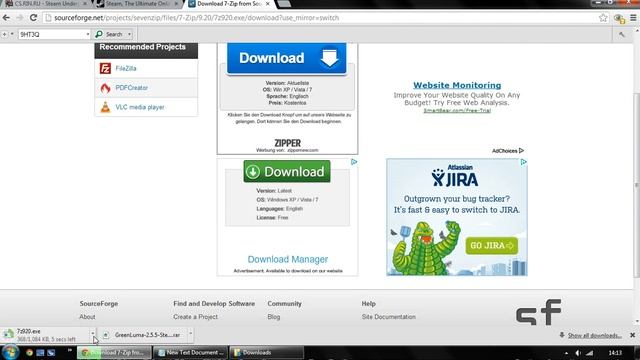Open the Create a Project footer link
The image size is (640, 360).
[x=196, y=317]
